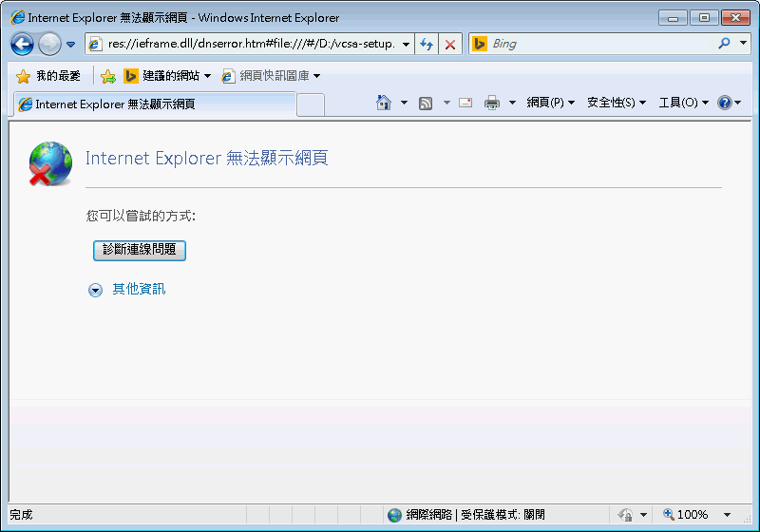Viewport: 760px width, 532px height.
Task: Open a new blank tab
Action: (x=311, y=105)
